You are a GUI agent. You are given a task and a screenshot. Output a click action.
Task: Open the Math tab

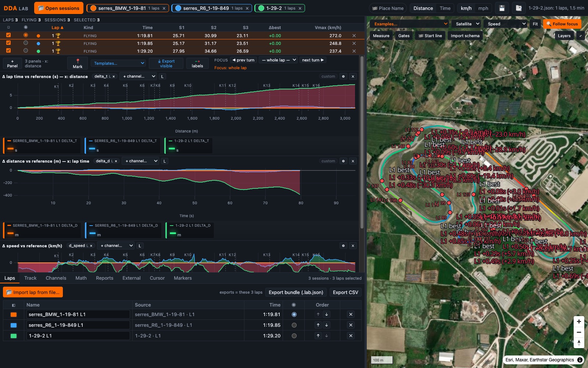tap(81, 278)
